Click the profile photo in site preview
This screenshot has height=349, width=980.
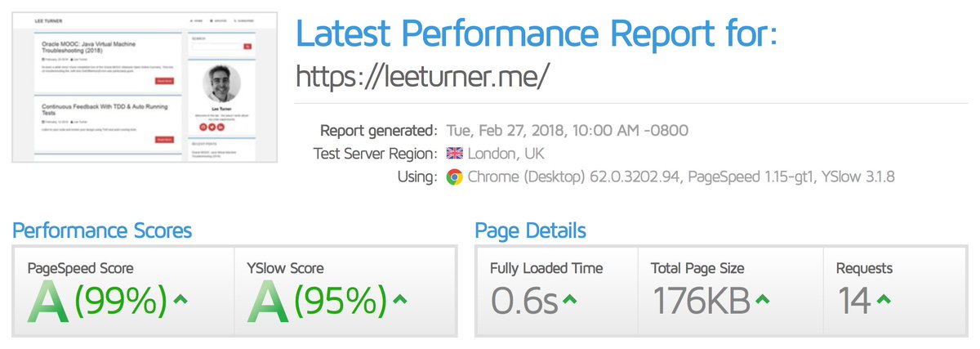click(220, 84)
